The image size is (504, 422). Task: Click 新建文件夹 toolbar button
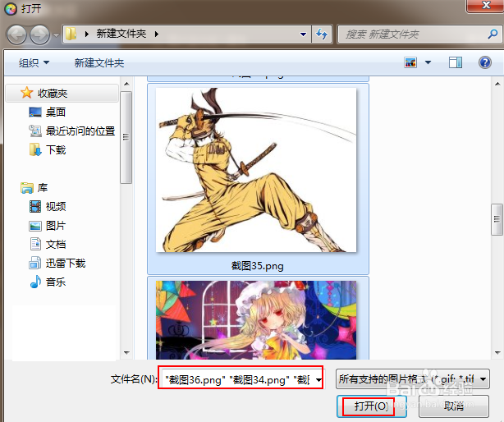click(99, 62)
